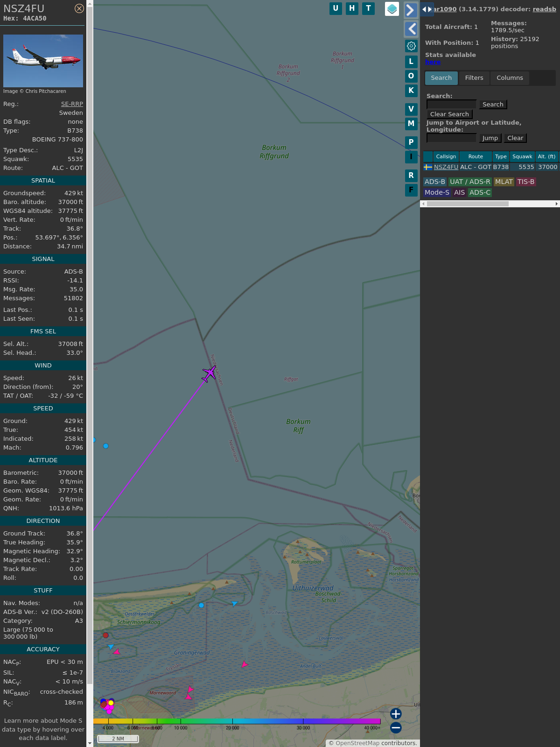Viewport: 560px width, 747px height.
Task: Click the U map toggle button
Action: (x=336, y=8)
